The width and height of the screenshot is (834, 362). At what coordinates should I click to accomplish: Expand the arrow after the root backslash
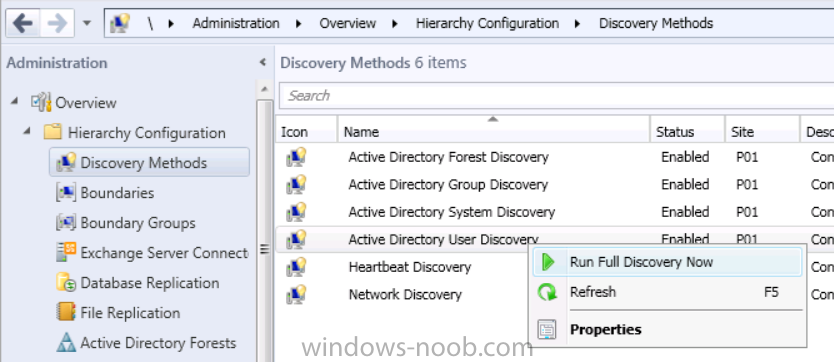pyautogui.click(x=171, y=23)
